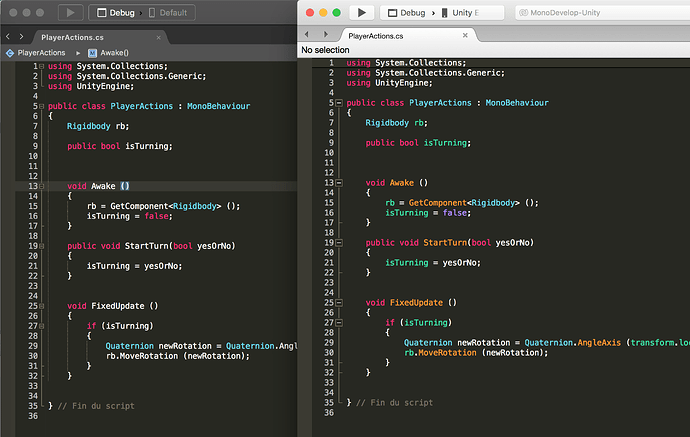Select the Unity target in the light window
This screenshot has width=690, height=437.
pos(460,13)
